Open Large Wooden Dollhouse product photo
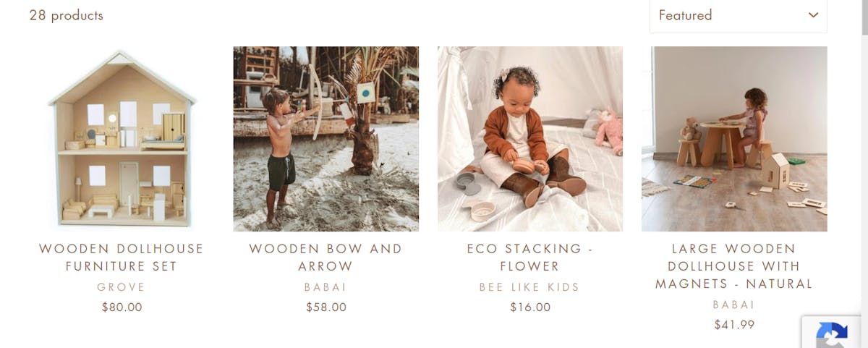Screen dimensions: 868x348 click(734, 139)
